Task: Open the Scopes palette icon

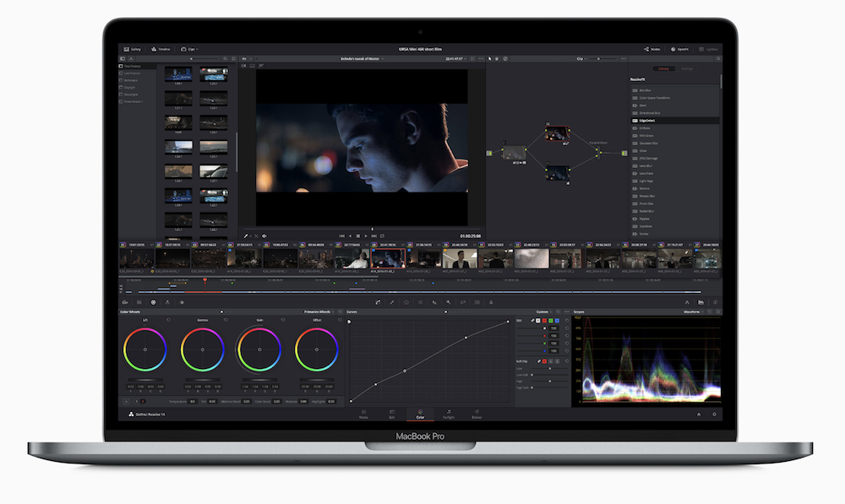Action: 701,302
